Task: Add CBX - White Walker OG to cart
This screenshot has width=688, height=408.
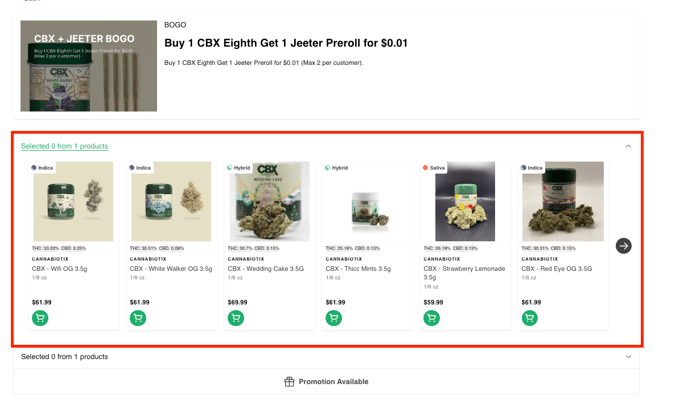Action: coord(138,318)
